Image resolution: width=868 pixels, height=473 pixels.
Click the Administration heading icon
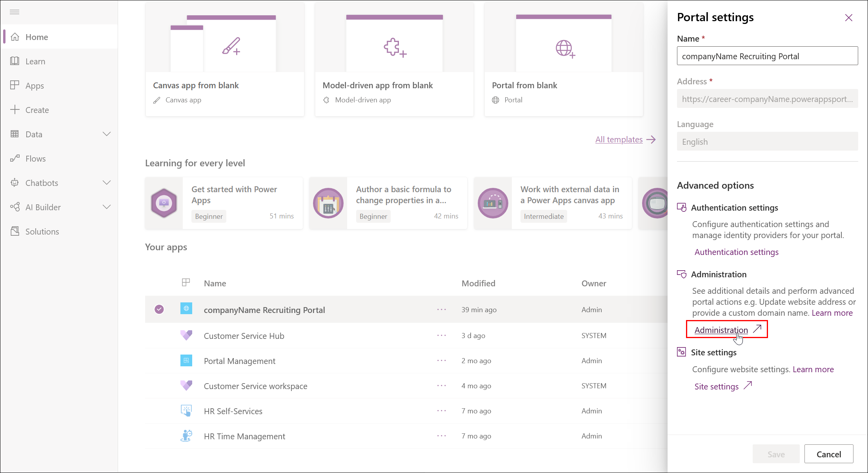tap(682, 274)
